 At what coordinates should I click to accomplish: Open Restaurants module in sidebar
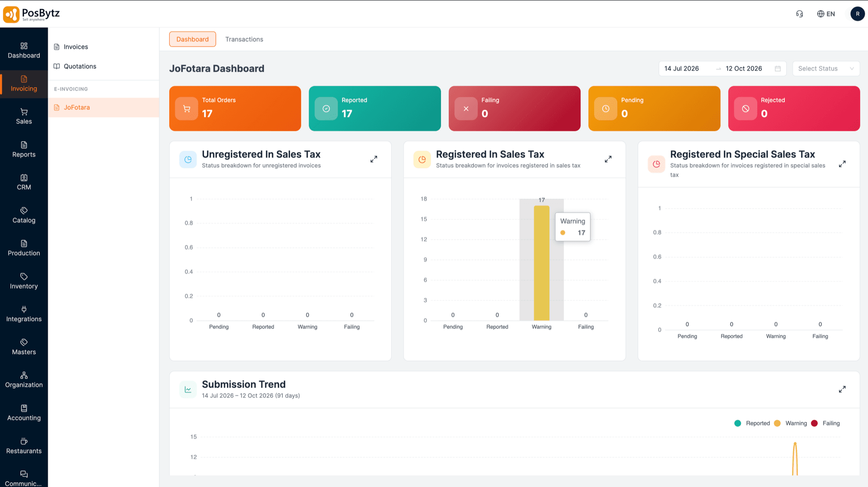point(24,446)
